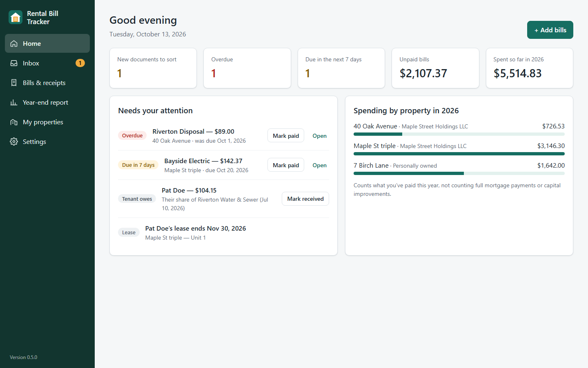The height and width of the screenshot is (368, 588).
Task: Click the Due in 7 days tag
Action: click(x=138, y=165)
